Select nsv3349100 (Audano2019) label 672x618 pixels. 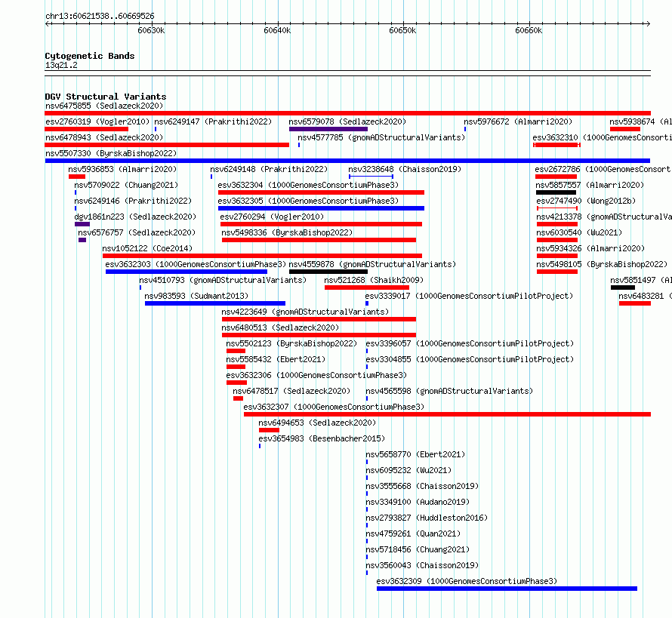coord(418,502)
